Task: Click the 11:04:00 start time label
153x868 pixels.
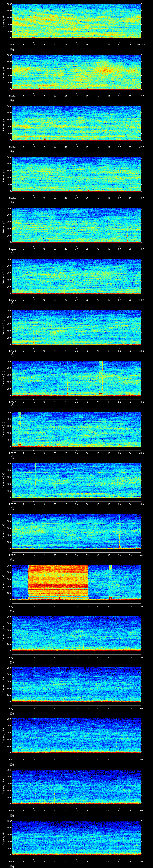Action: tap(12, 300)
